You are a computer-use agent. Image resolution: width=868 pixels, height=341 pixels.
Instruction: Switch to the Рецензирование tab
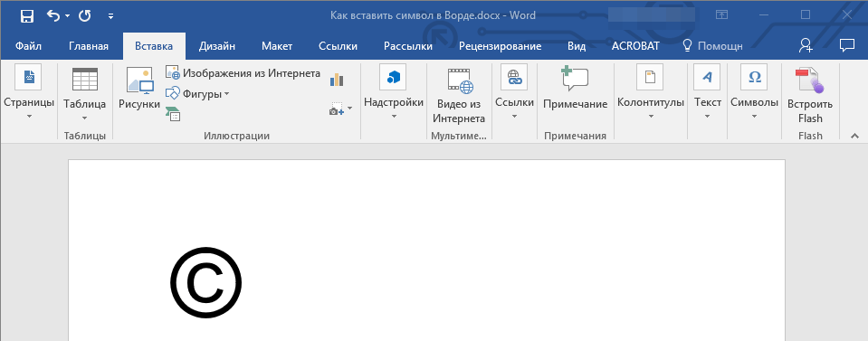(500, 46)
